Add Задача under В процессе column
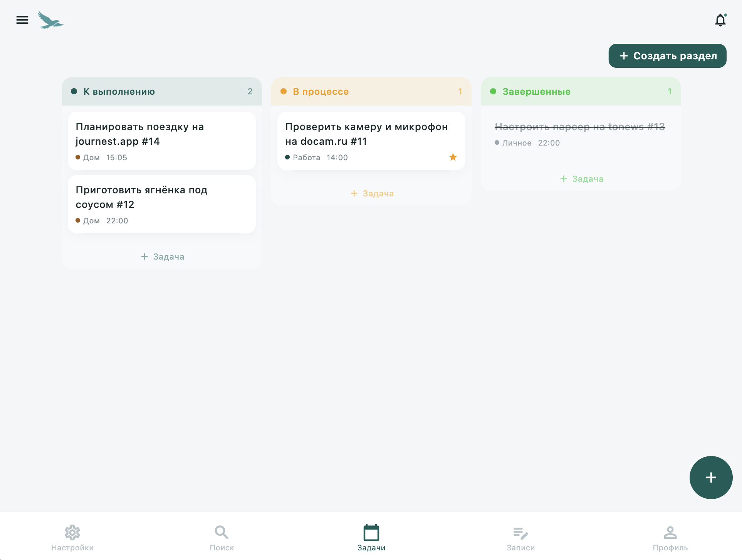The width and height of the screenshot is (742, 560). pyautogui.click(x=372, y=193)
